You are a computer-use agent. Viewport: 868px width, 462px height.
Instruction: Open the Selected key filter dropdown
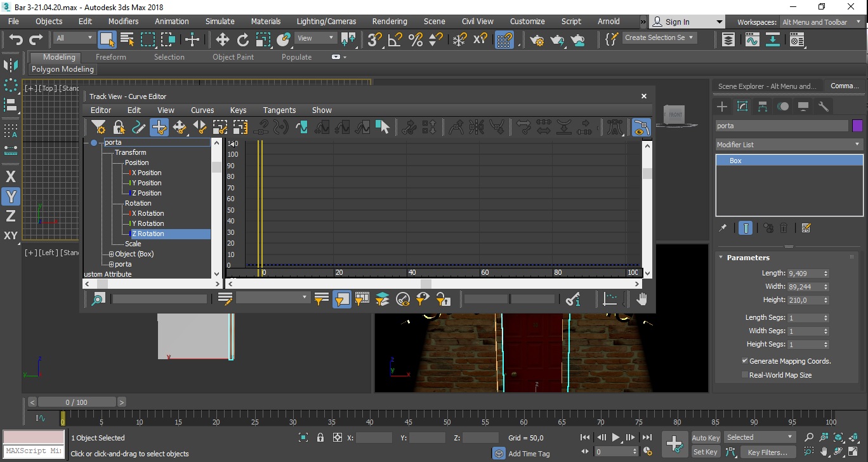(x=760, y=437)
